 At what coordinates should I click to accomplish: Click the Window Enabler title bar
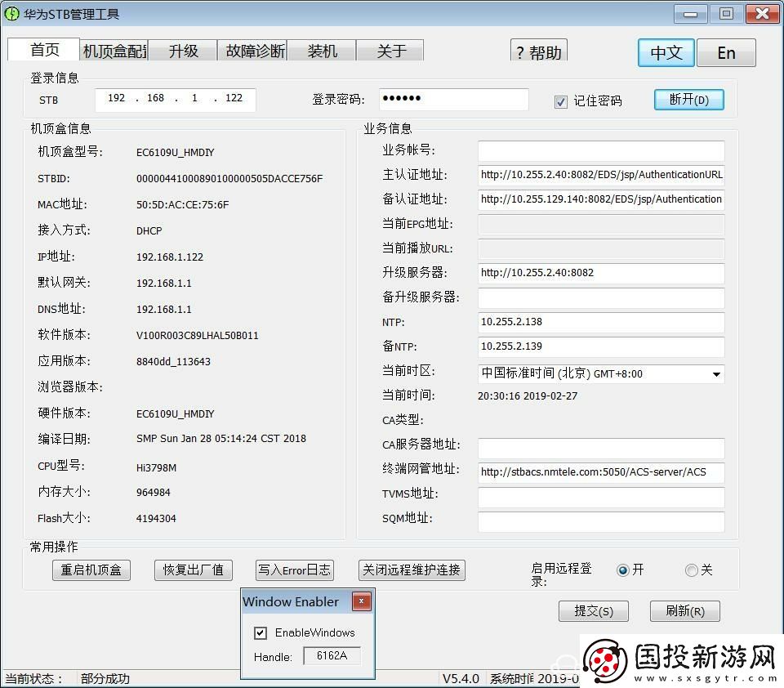pyautogui.click(x=297, y=601)
